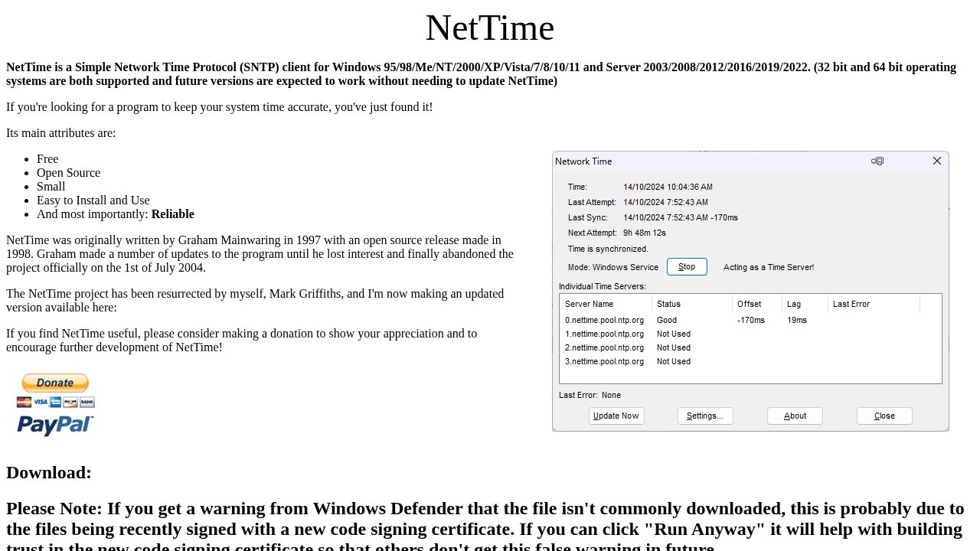This screenshot has width=980, height=551.
Task: Open the Network Time screenshot image
Action: (x=750, y=292)
